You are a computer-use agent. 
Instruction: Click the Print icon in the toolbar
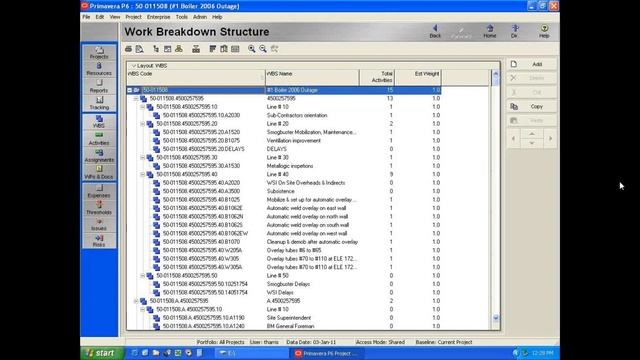(x=129, y=49)
